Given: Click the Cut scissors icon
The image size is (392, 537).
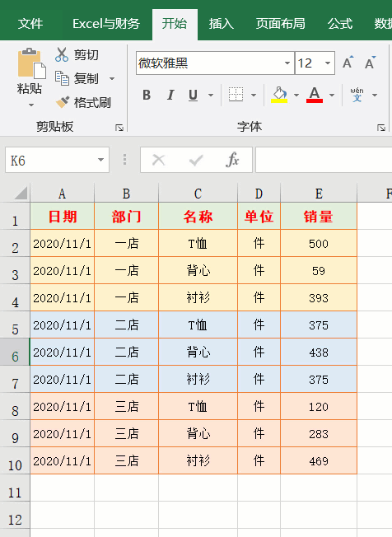Looking at the screenshot, I should 62,54.
